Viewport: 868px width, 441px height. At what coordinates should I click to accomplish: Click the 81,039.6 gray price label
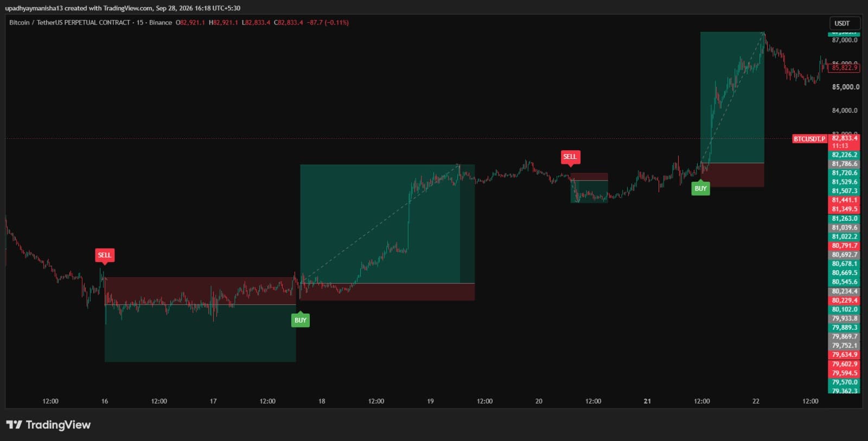(x=845, y=228)
